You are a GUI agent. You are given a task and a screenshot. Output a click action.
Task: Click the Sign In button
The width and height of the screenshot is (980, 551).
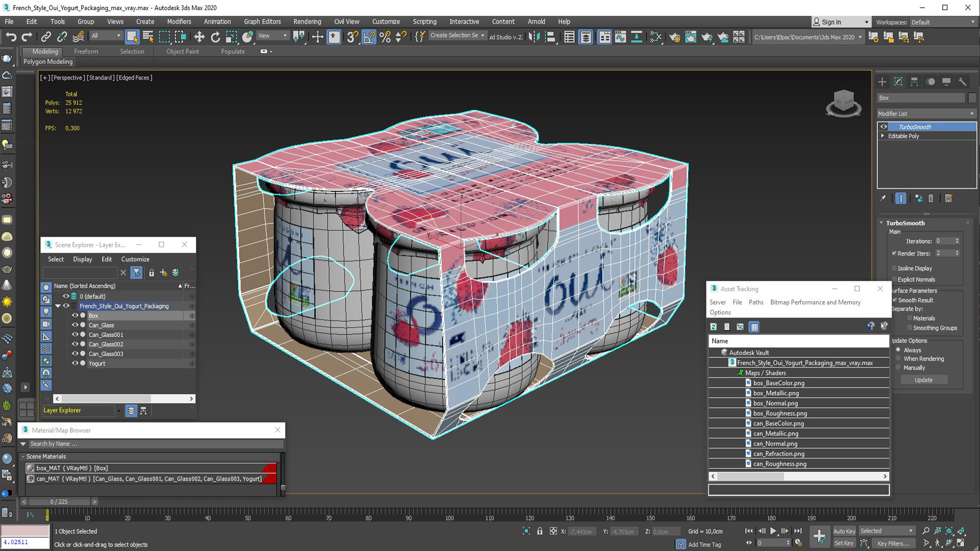840,22
